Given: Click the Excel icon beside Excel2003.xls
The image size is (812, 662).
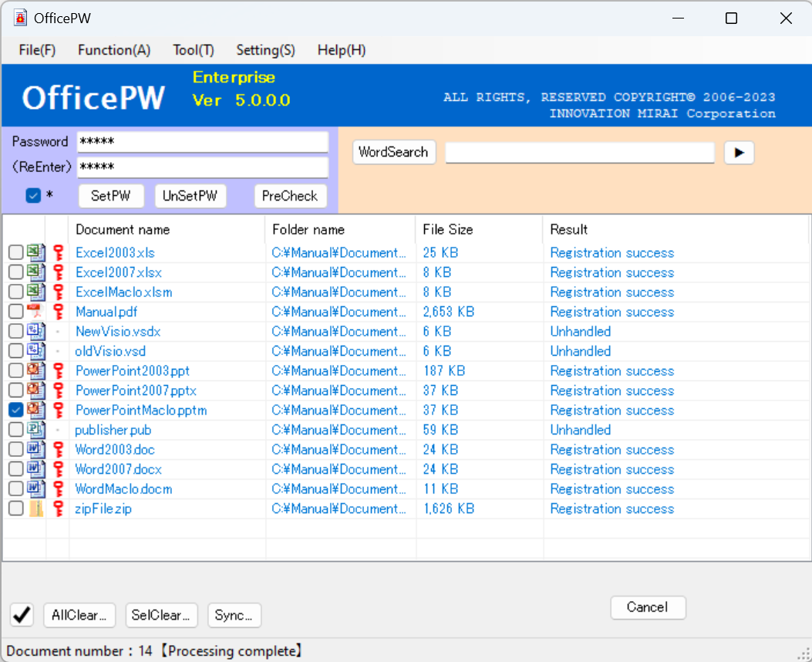Looking at the screenshot, I should pos(35,252).
